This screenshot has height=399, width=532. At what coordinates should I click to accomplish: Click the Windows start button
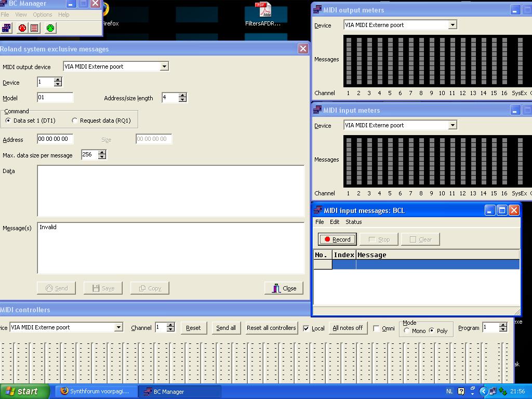[24, 391]
